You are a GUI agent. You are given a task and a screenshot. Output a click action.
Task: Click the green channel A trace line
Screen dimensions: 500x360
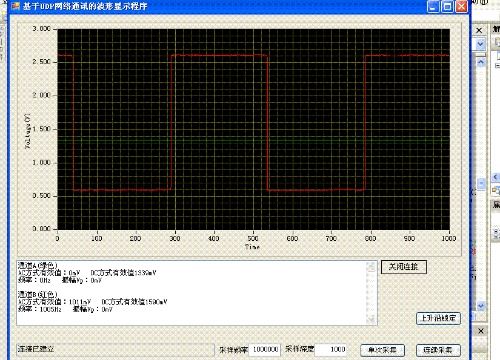point(253,141)
